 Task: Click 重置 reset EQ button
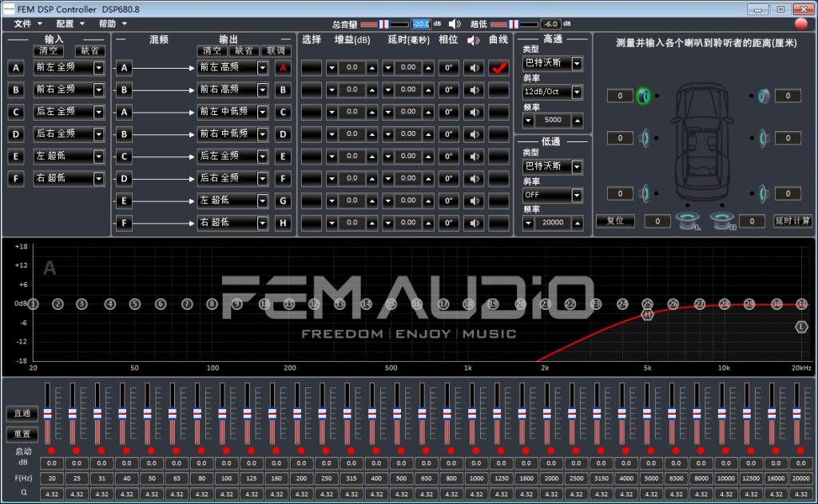click(x=22, y=434)
